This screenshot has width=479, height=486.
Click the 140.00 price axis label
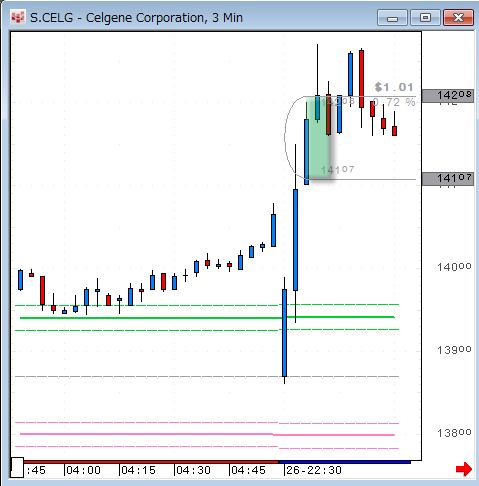pyautogui.click(x=454, y=267)
